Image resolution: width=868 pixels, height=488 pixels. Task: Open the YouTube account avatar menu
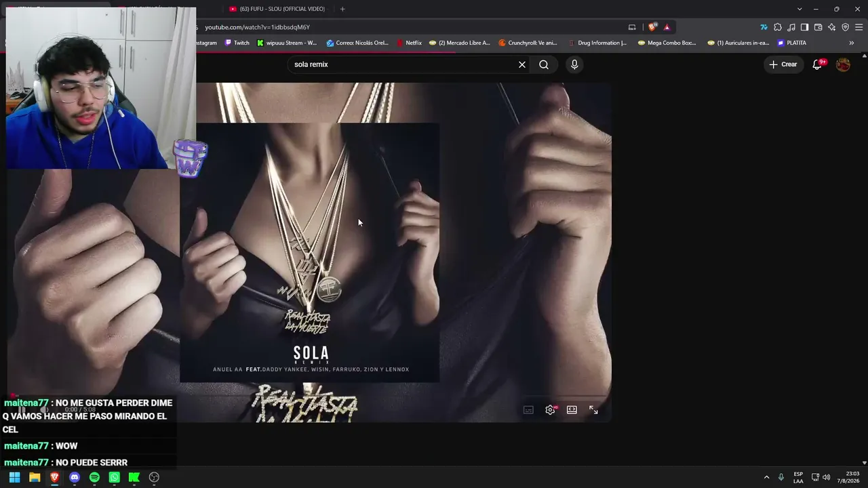pyautogui.click(x=843, y=64)
